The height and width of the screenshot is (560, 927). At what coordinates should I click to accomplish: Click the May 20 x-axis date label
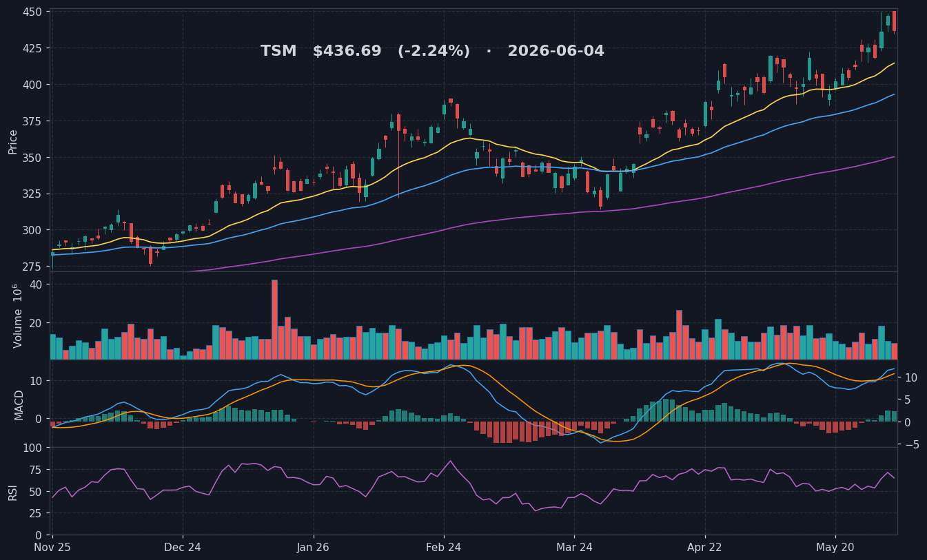(x=835, y=548)
